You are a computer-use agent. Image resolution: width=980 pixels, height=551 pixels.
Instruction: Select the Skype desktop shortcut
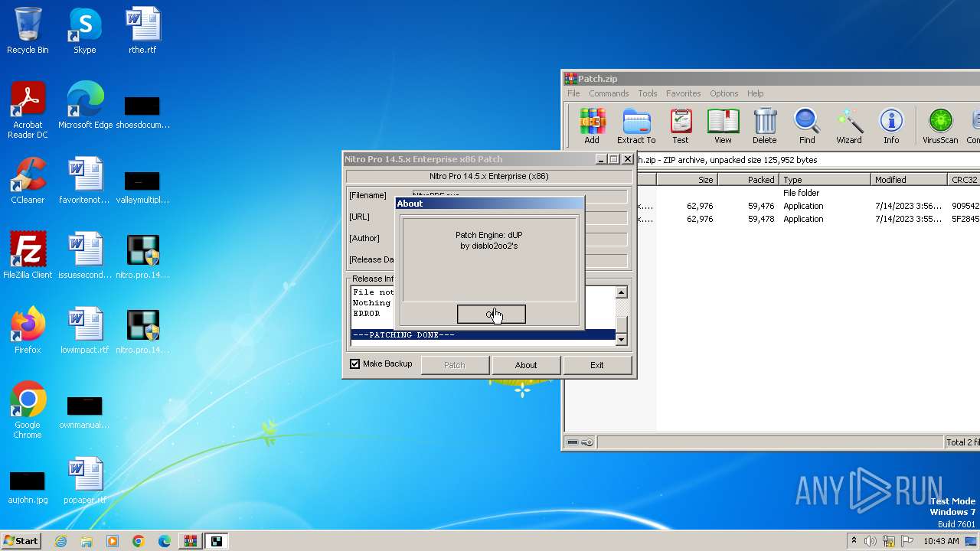point(84,31)
